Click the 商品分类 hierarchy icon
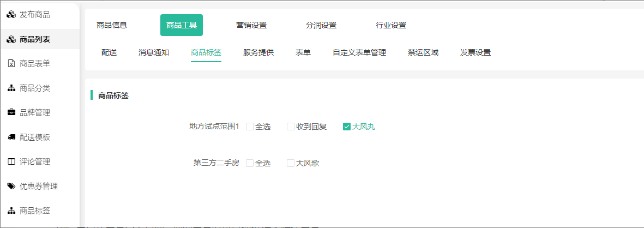This screenshot has width=644, height=228. (x=11, y=88)
